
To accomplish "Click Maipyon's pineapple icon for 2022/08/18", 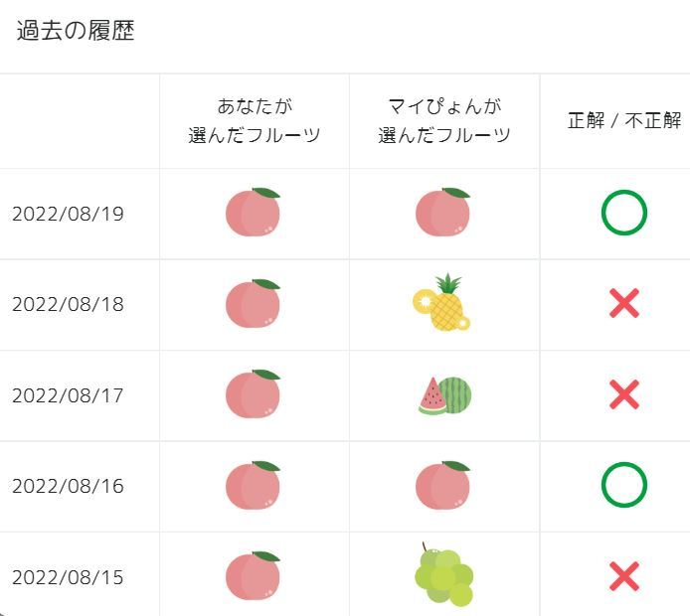I will 442,303.
